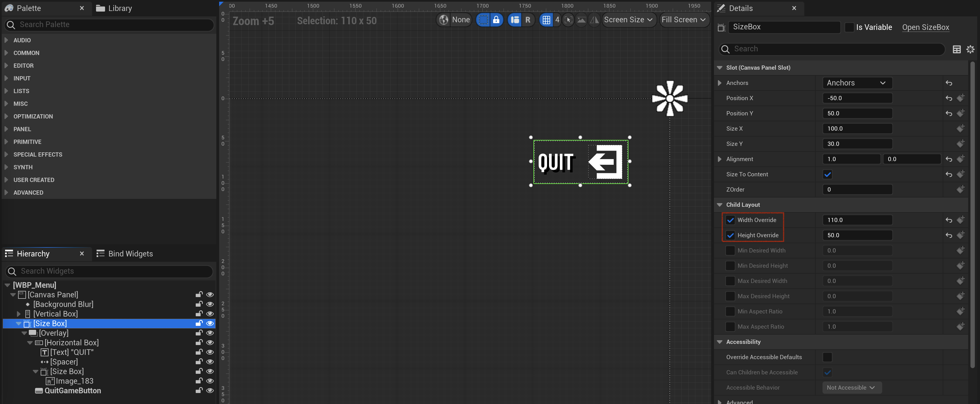
Task: Click the localization globe icon in viewport toolbar
Action: 444,20
